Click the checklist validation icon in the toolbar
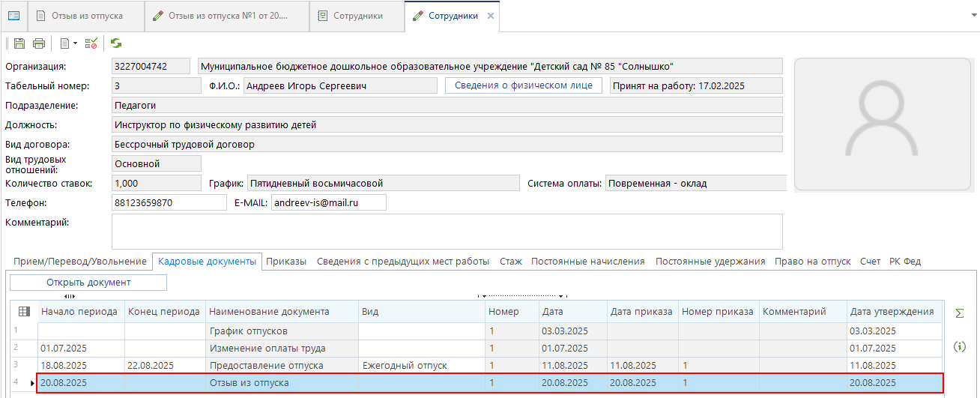 (x=91, y=43)
